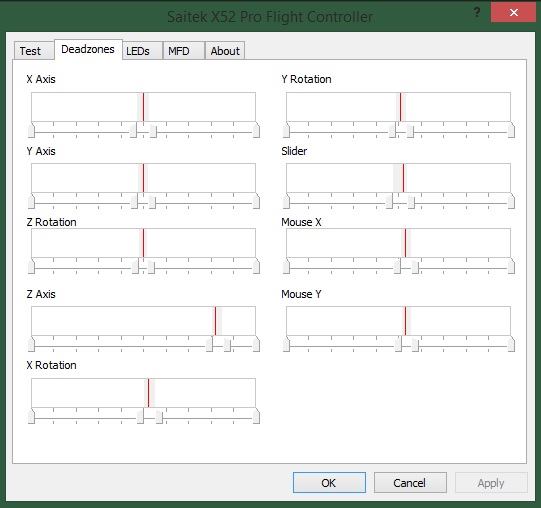Click X Axis far-right slider handle

pos(256,130)
